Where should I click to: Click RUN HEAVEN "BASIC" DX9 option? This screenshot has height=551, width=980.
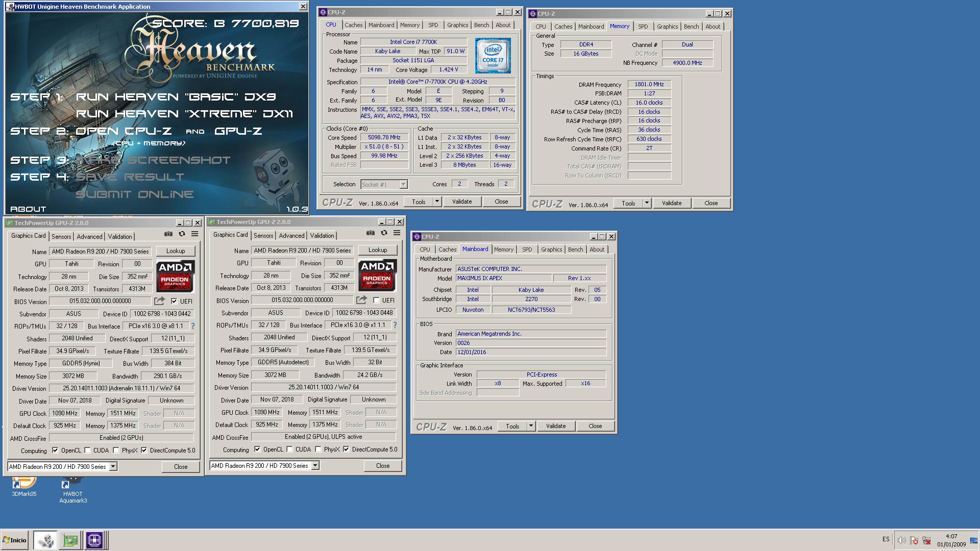[176, 97]
